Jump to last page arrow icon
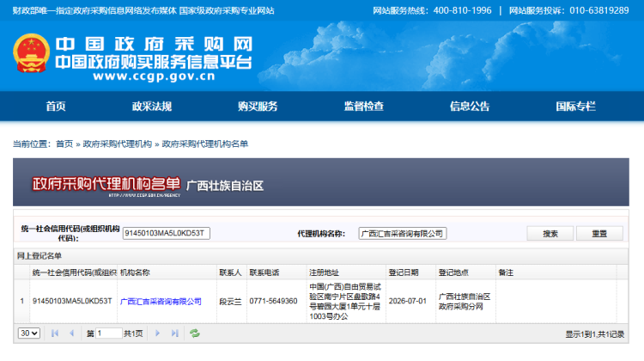This screenshot has height=361, width=644. click(175, 333)
